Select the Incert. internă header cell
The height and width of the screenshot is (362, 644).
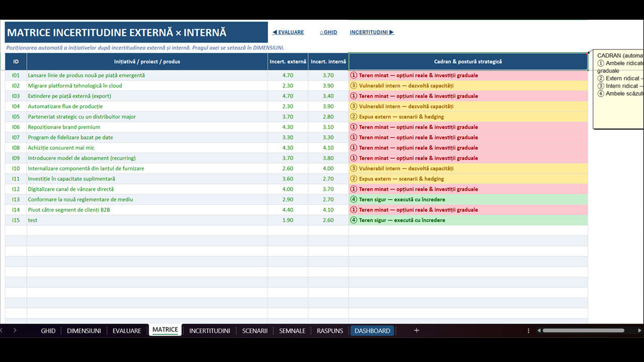coord(328,61)
